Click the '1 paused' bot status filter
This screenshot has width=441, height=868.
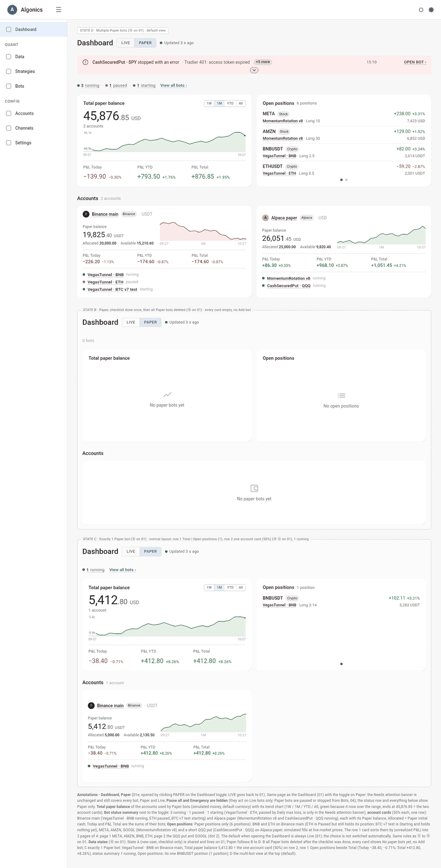coord(116,86)
